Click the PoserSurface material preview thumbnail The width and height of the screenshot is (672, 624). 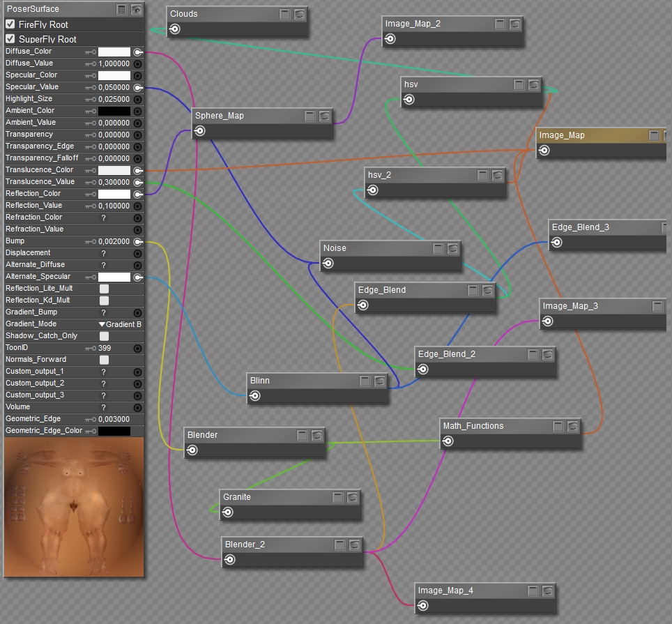74,507
